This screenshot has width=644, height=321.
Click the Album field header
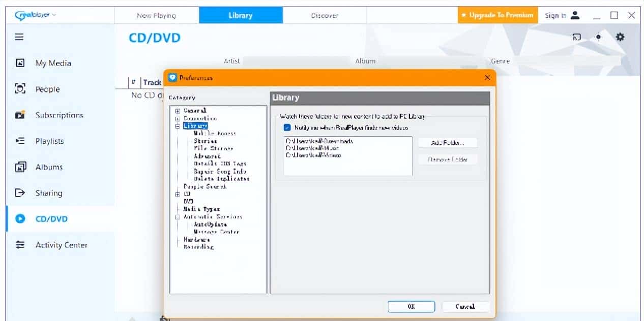[x=365, y=61]
